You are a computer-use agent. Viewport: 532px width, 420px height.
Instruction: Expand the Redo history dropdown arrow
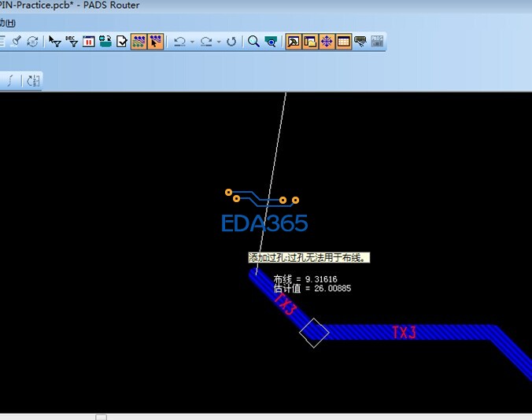pyautogui.click(x=219, y=42)
